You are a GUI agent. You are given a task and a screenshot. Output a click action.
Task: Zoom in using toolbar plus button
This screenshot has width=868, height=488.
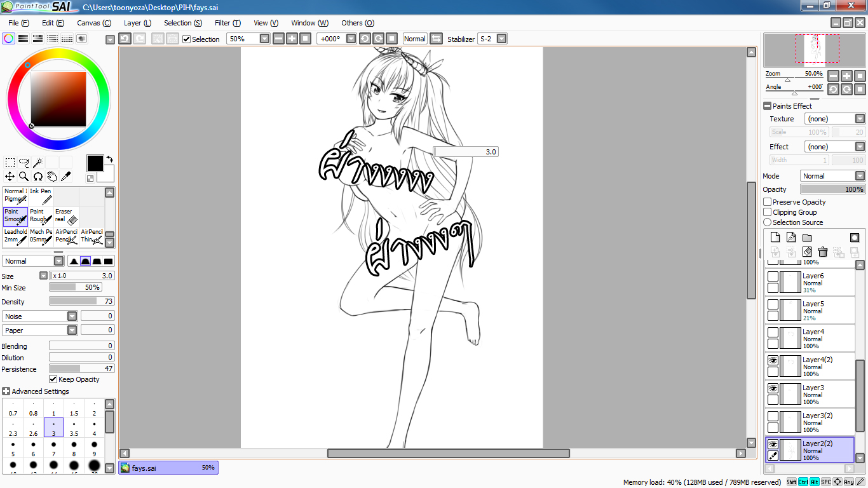292,39
